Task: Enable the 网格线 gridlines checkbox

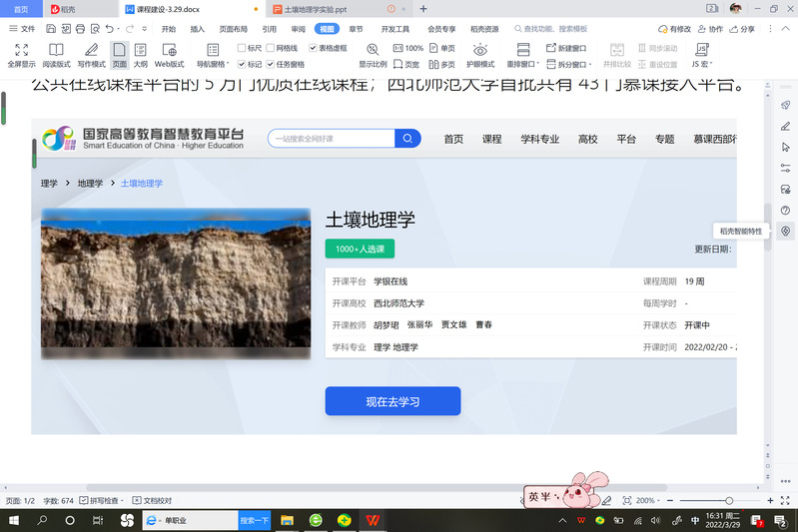Action: (x=270, y=48)
